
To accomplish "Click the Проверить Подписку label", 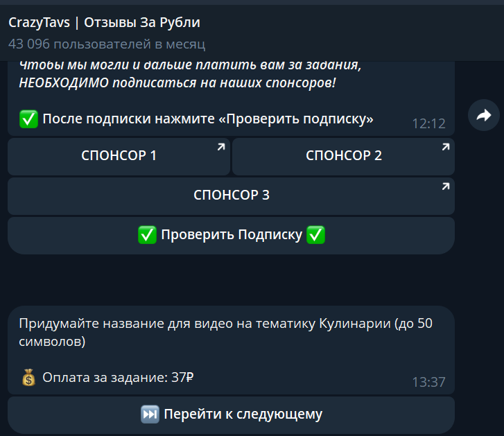I will click(x=232, y=235).
